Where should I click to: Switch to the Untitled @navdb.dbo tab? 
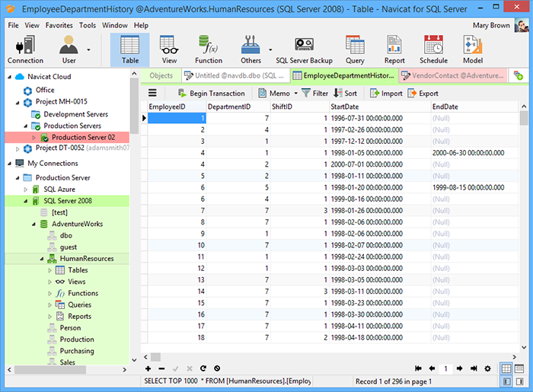pos(235,75)
